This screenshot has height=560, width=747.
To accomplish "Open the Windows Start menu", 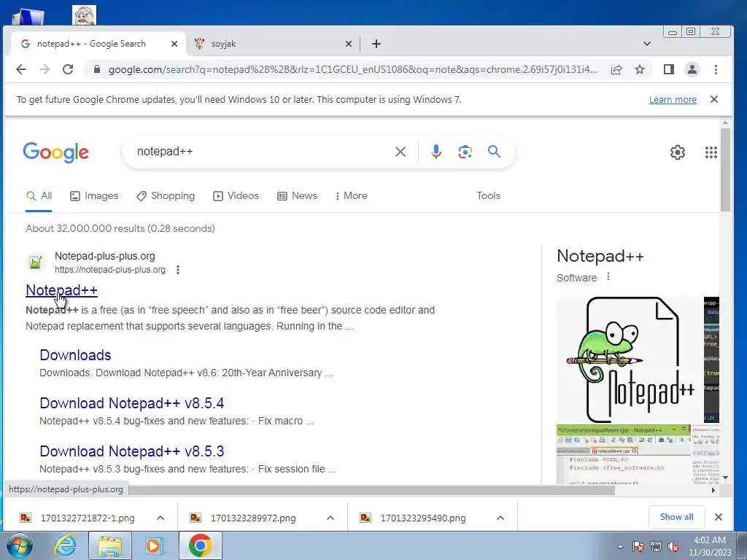I will (18, 545).
